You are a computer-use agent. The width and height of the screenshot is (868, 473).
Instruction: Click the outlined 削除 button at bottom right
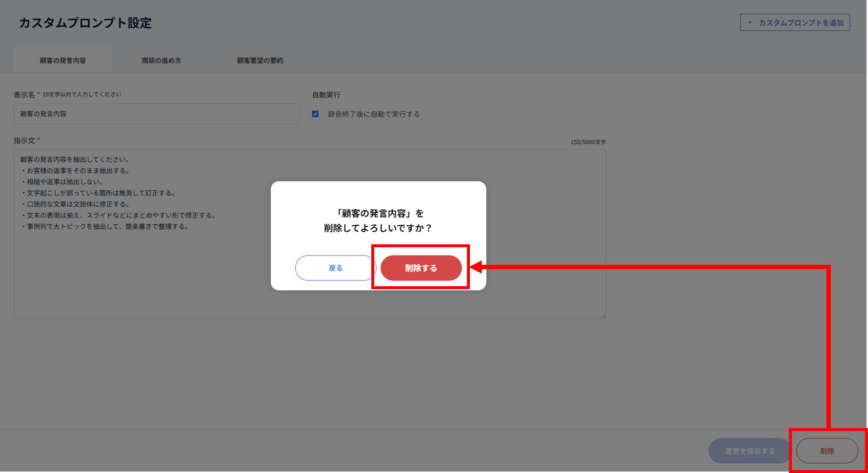[827, 451]
